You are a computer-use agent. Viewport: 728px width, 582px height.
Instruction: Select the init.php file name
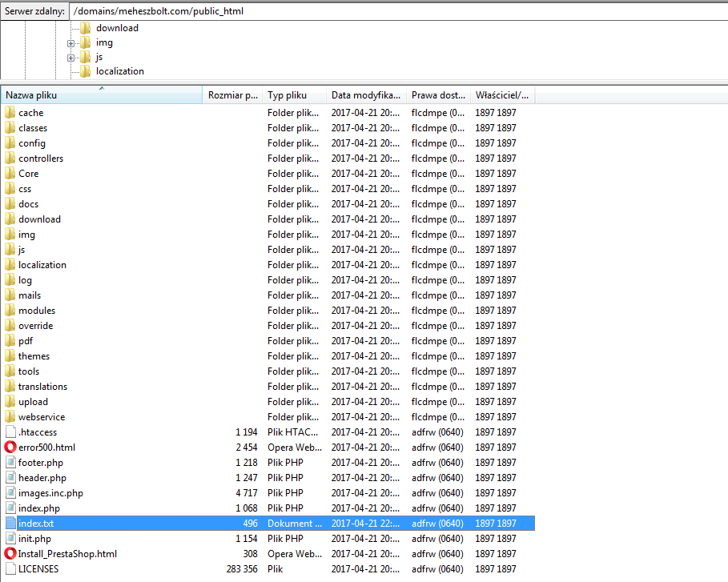point(34,539)
